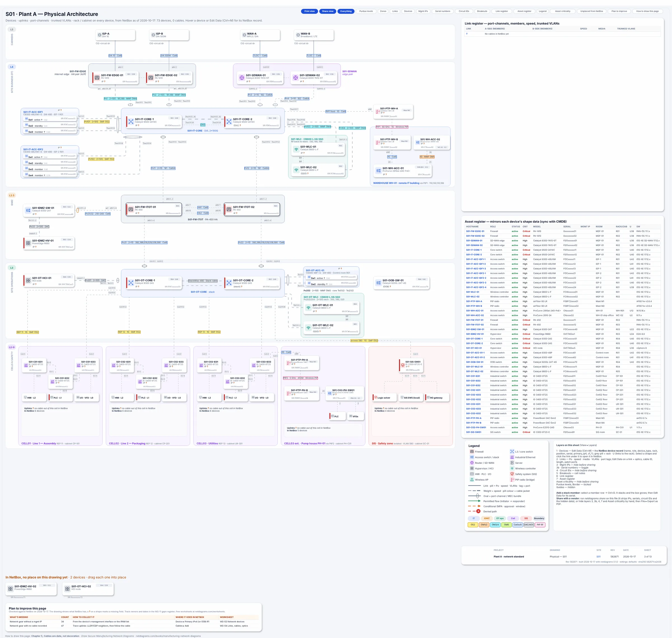Screen dimensions: 672x638
Task: Click 'Network gear with no cable recorded' row
Action: point(134,626)
